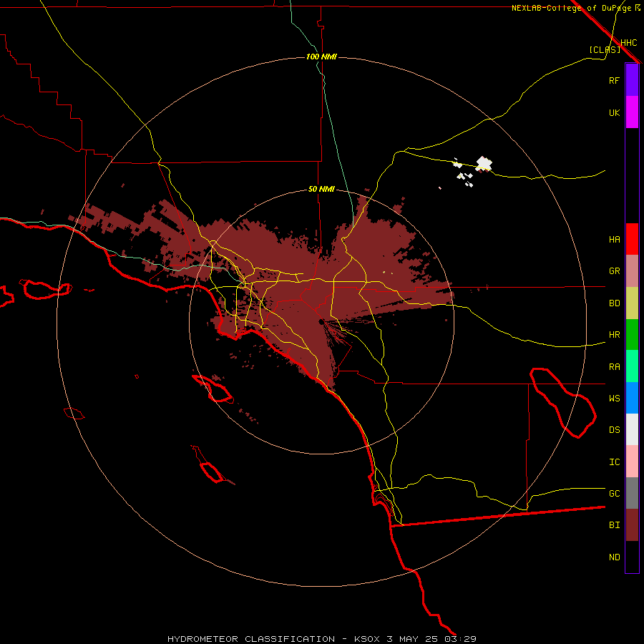Select the GR pink legend swatch

tap(632, 271)
